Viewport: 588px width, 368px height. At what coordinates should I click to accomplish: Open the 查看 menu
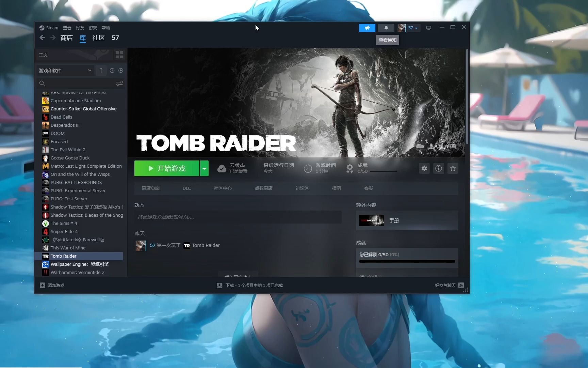coord(67,28)
